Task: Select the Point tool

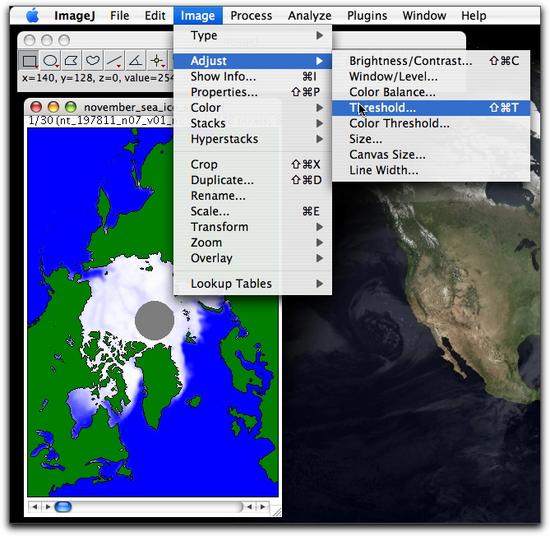Action: pyautogui.click(x=157, y=61)
